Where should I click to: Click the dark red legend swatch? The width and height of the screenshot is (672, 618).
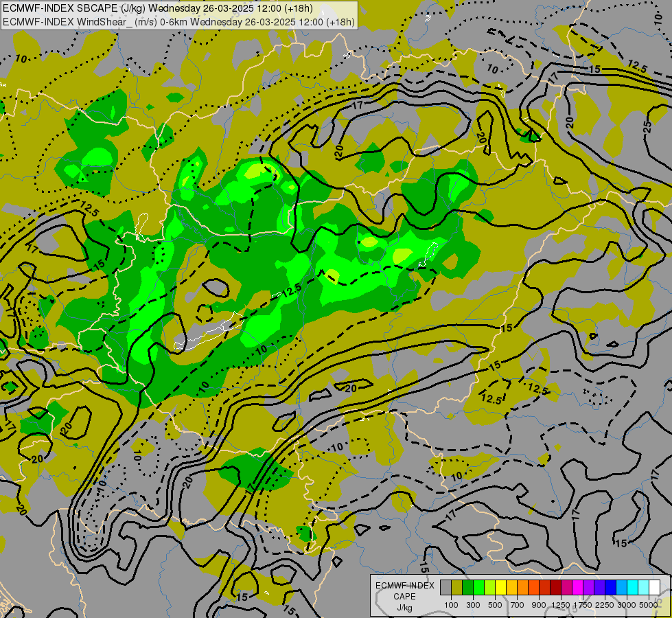point(555,588)
